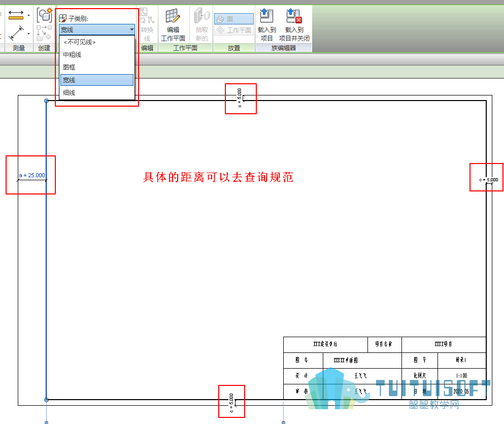Click the bottom c = 5.000 dimension label
Viewport: 504px width, 424px height.
click(231, 403)
